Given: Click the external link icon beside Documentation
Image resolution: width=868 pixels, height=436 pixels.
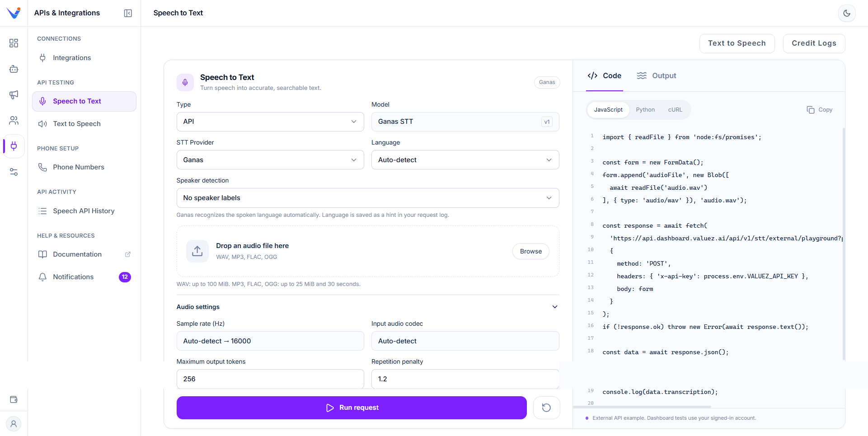Looking at the screenshot, I should 128,254.
